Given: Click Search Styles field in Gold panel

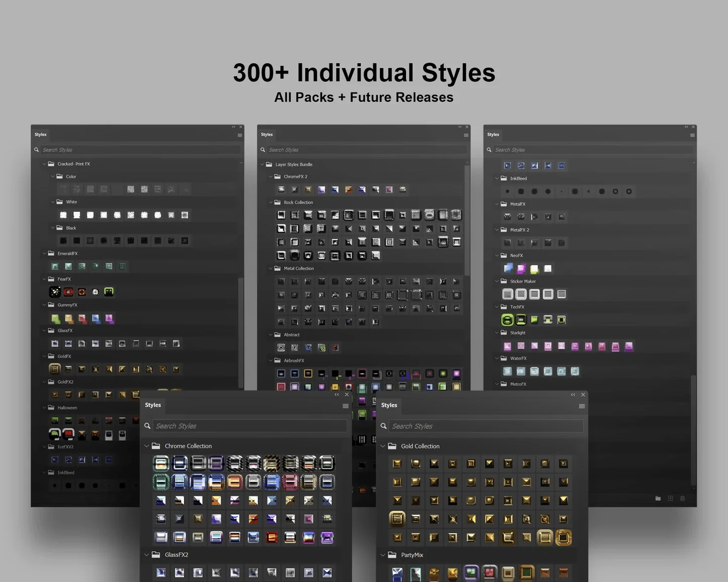Looking at the screenshot, I should [x=486, y=426].
